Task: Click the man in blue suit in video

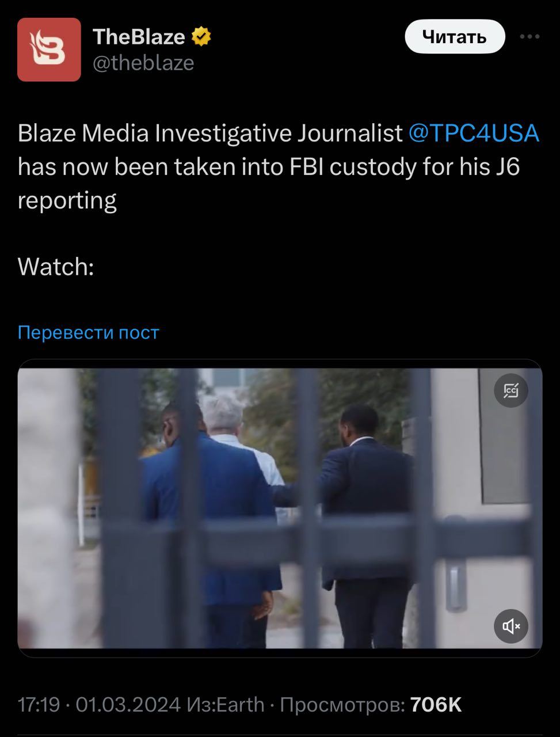Action: click(x=213, y=518)
